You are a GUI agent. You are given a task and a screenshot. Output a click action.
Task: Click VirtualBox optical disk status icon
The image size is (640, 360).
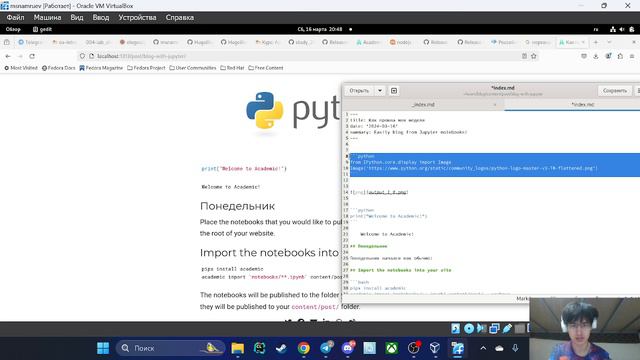coord(469,329)
